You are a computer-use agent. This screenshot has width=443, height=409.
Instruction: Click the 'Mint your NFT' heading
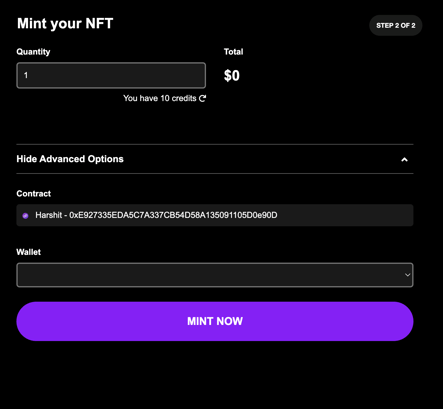point(65,24)
